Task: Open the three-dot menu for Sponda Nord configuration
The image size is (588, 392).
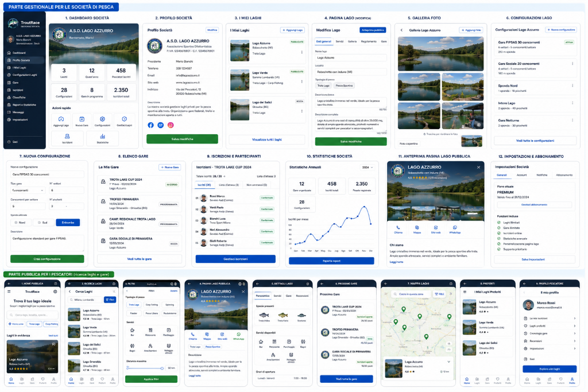Action: (x=572, y=86)
